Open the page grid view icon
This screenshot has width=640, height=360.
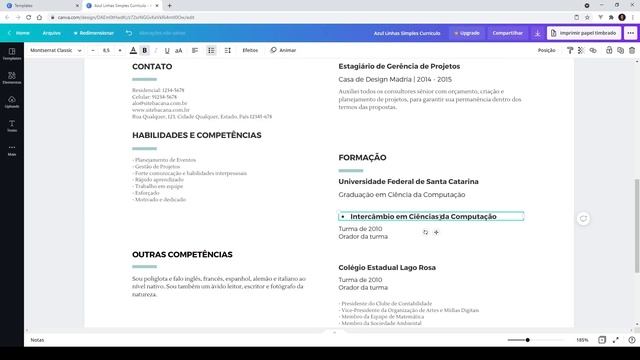point(602,340)
